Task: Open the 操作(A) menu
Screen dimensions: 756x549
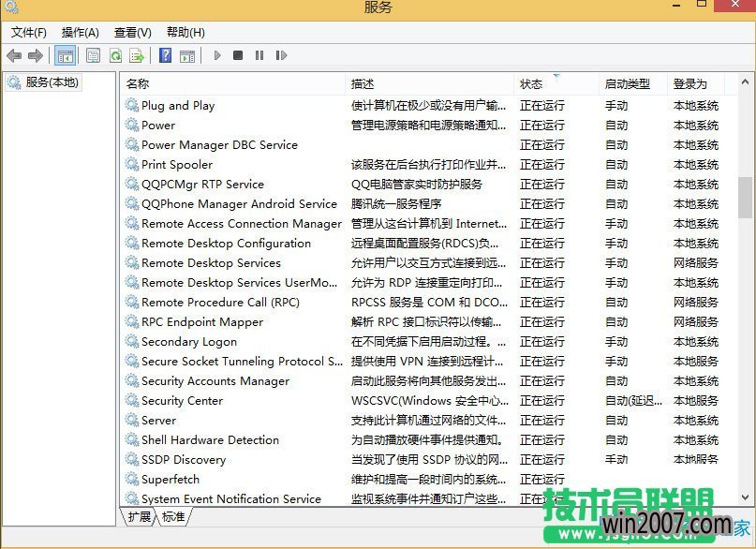Action: [x=81, y=32]
